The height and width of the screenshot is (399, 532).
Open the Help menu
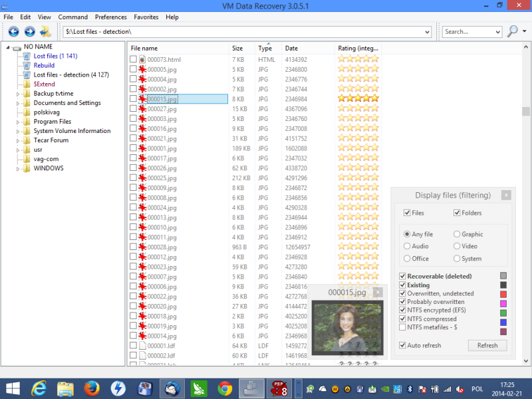click(x=172, y=17)
